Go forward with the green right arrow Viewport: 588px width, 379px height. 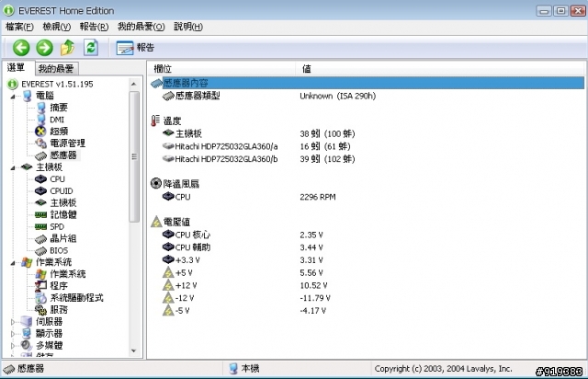click(x=45, y=48)
